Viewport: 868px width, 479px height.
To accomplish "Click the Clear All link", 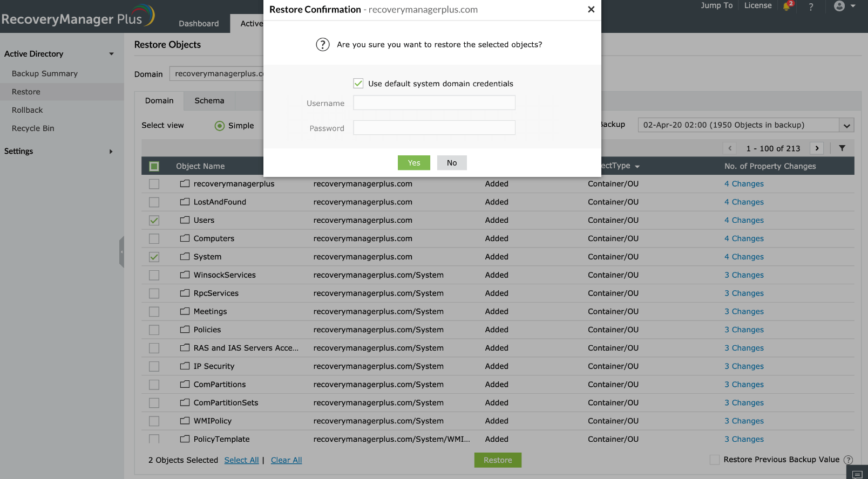I will coord(286,460).
